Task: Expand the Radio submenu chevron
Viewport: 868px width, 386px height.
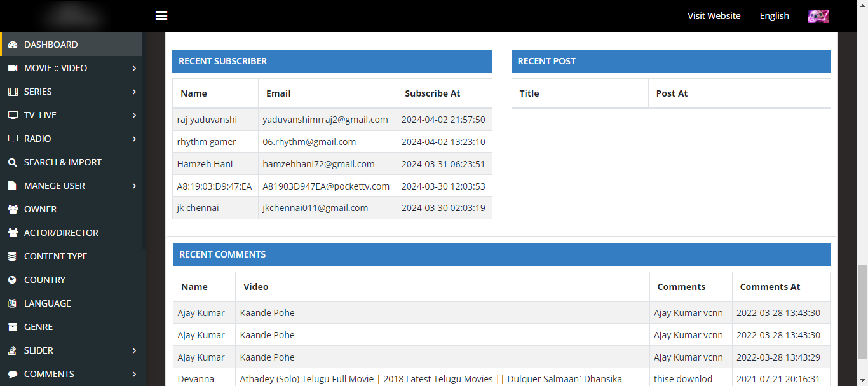Action: click(x=134, y=139)
